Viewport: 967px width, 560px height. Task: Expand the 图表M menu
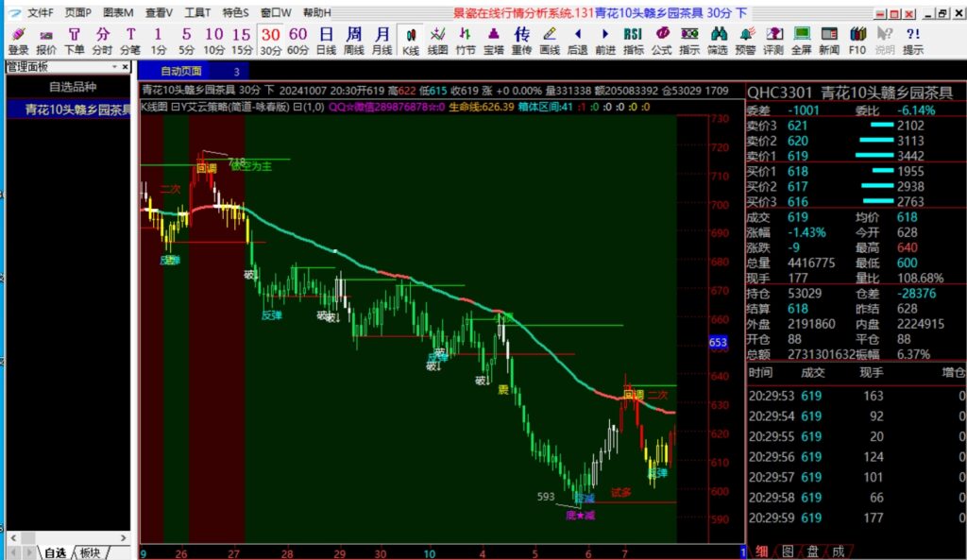pyautogui.click(x=118, y=13)
